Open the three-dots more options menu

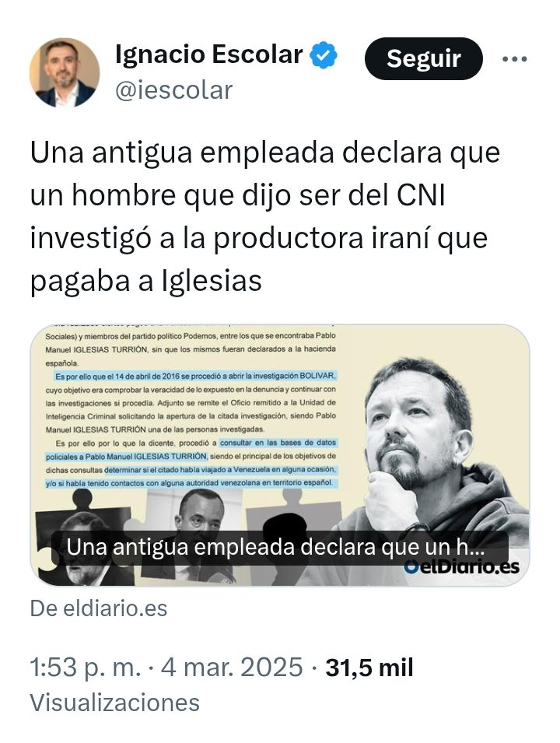515,59
